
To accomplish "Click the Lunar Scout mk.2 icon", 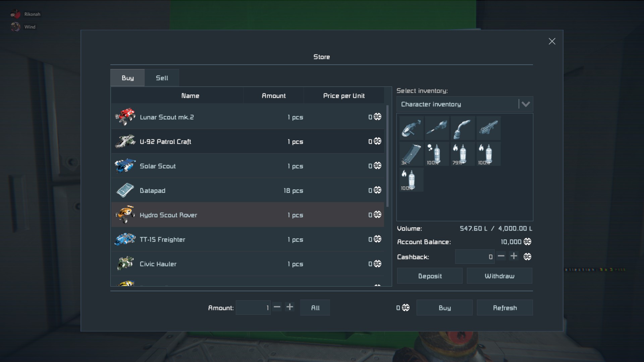I will pos(125,117).
